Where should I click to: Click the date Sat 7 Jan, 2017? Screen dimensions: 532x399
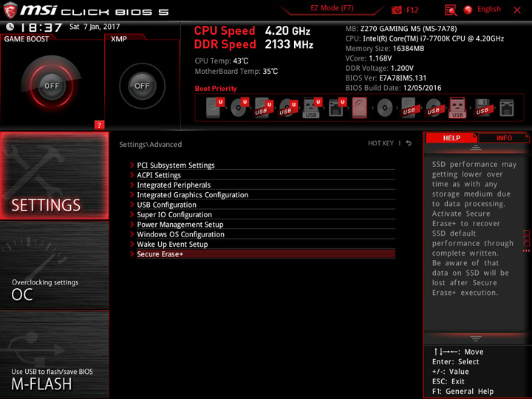click(95, 27)
